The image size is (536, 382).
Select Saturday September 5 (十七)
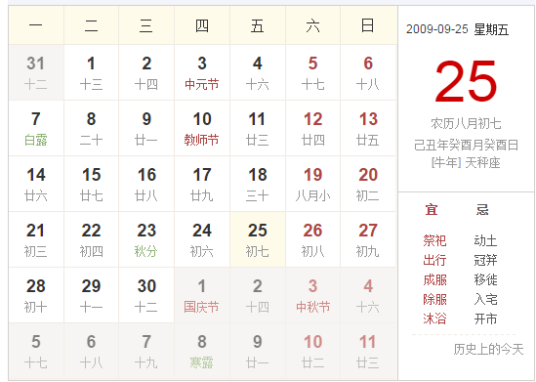coord(313,73)
